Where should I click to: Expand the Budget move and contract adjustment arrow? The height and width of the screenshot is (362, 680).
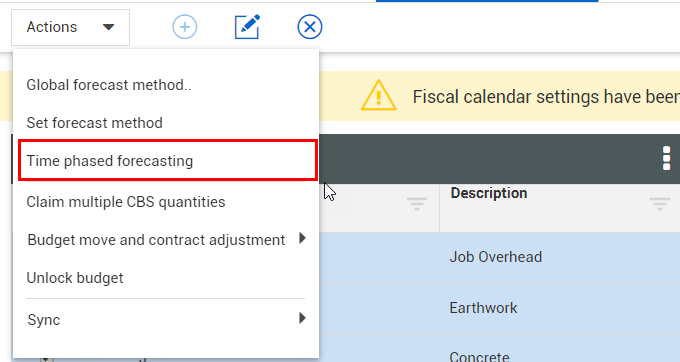302,238
